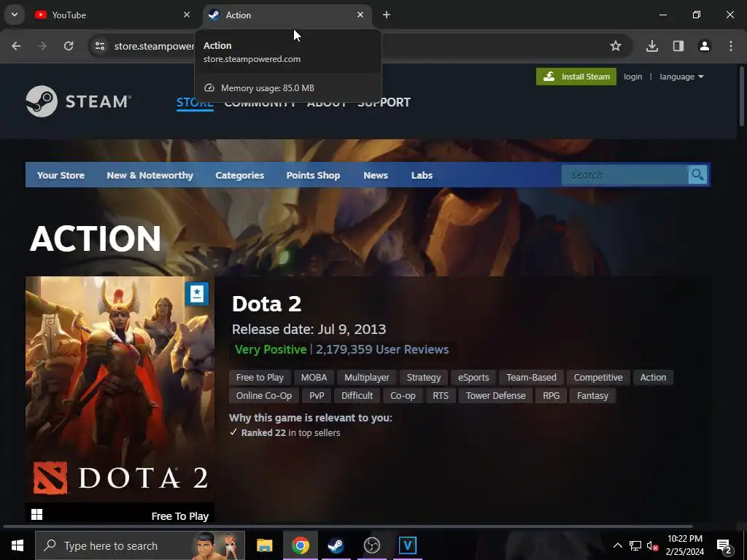The image size is (747, 560).
Task: Switch to the YouTube tab
Action: coord(111,15)
